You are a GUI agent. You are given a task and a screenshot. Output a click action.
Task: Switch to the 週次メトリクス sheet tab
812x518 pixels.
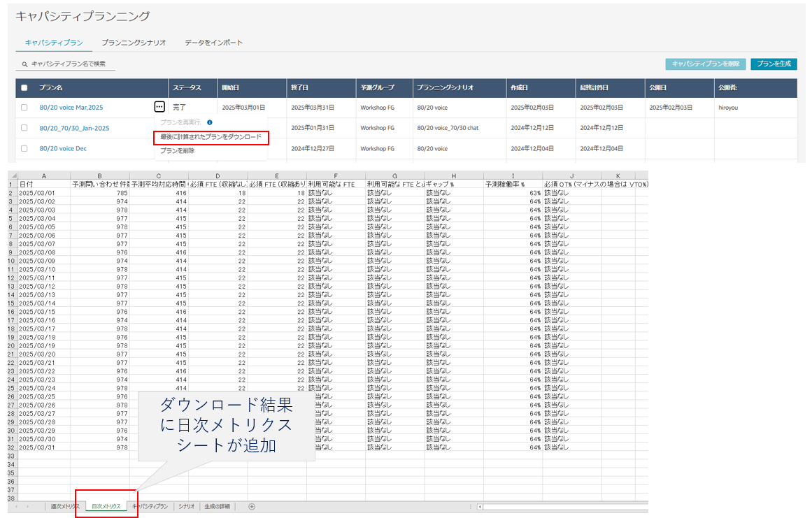(65, 506)
